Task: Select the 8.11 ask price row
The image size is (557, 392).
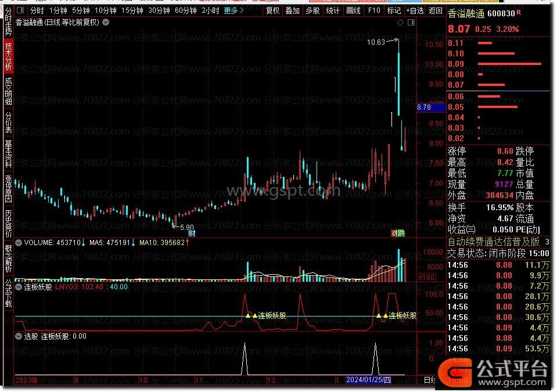Action: click(498, 43)
